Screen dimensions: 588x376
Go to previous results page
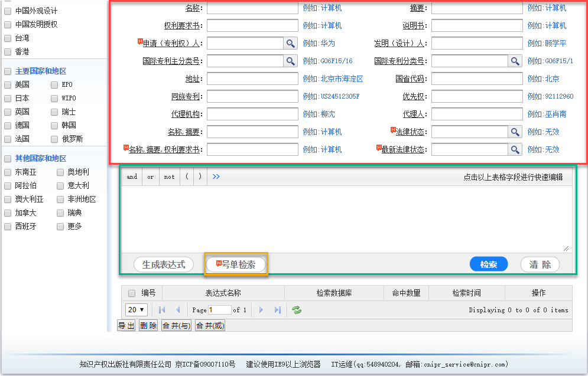178,310
